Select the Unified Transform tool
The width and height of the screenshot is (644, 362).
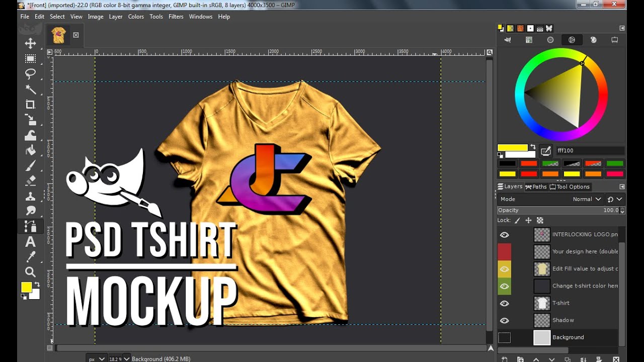click(x=31, y=120)
